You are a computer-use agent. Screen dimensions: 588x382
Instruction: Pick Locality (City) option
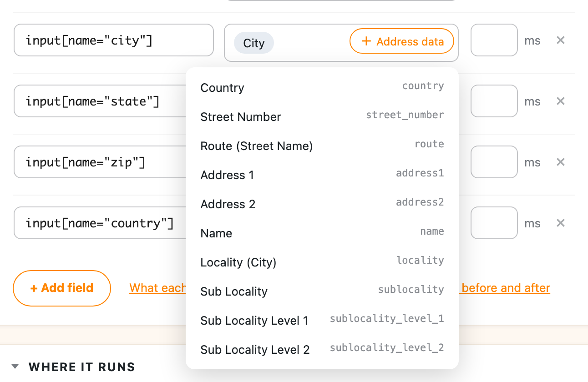click(x=322, y=262)
